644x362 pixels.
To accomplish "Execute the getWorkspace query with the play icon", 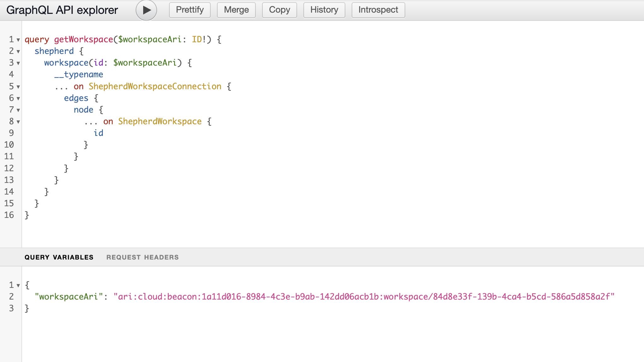I will point(146,10).
